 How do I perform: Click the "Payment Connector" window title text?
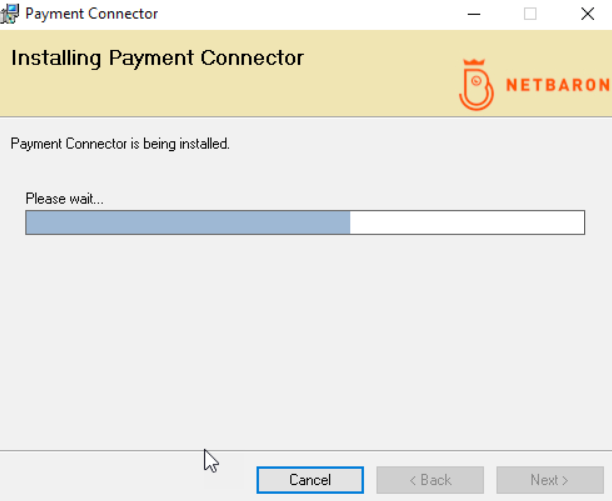click(91, 14)
